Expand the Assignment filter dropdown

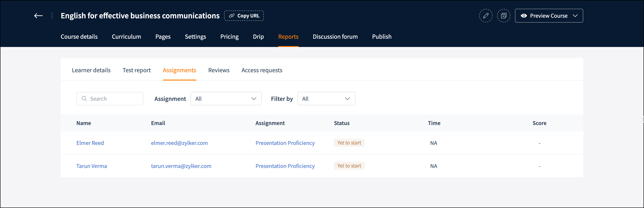coord(226,99)
